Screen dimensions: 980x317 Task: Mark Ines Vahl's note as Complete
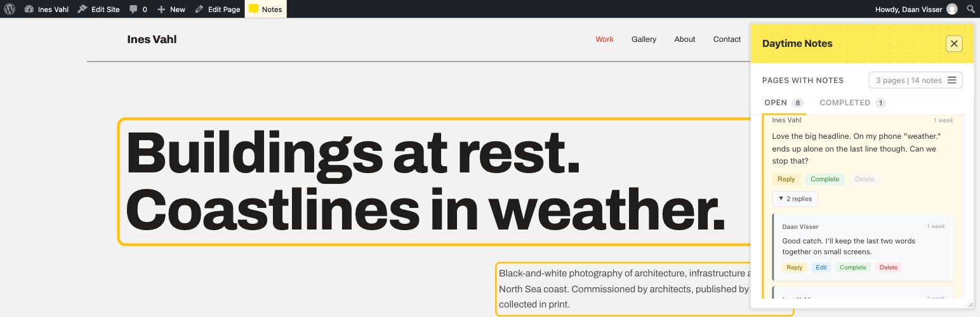(x=825, y=179)
